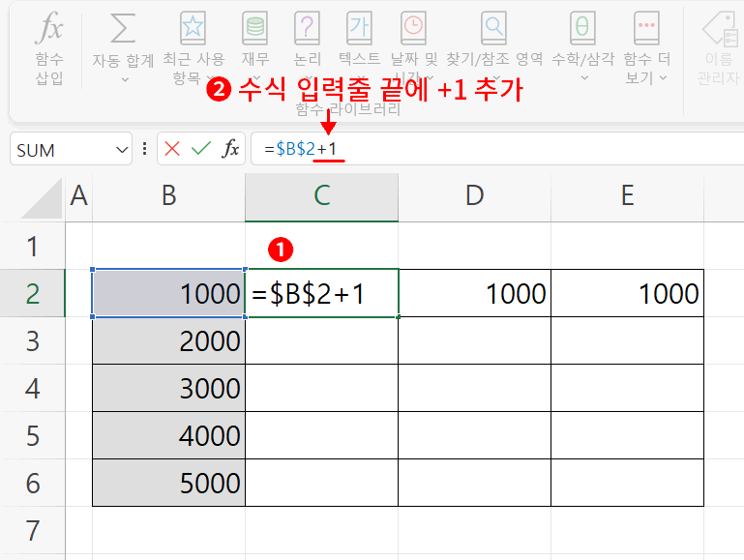This screenshot has height=560, width=744.
Task: Expand the Math & Trig dropdown chevron
Action: [x=584, y=77]
